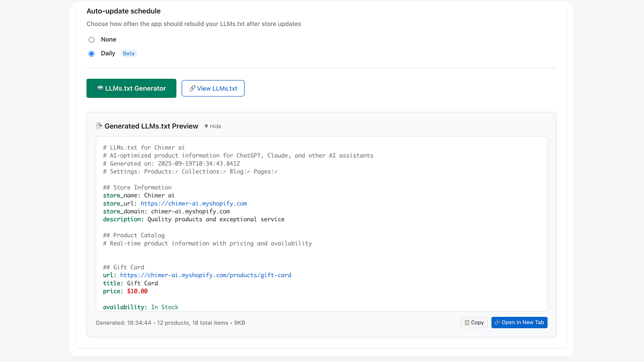This screenshot has width=644, height=362.
Task: Open the chimer-ai.myshopify.com store link
Action: click(194, 203)
